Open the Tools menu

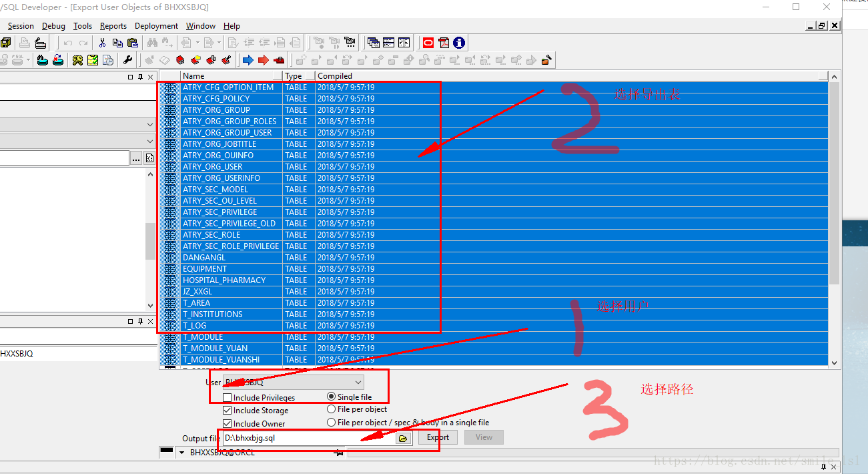click(83, 26)
